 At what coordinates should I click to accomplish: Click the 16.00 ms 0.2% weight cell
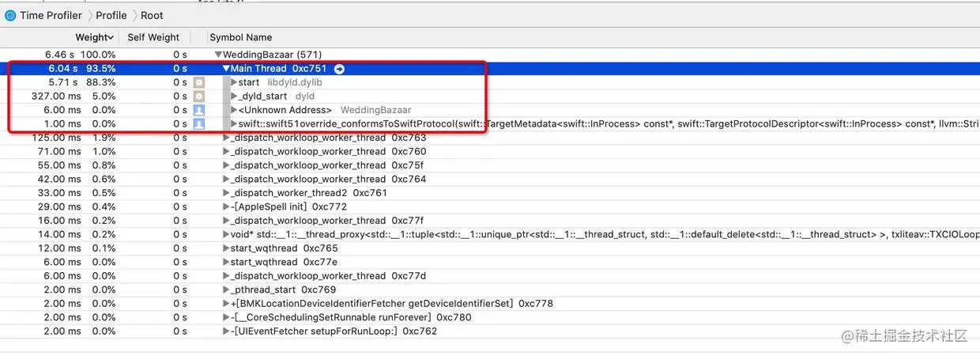tap(76, 221)
